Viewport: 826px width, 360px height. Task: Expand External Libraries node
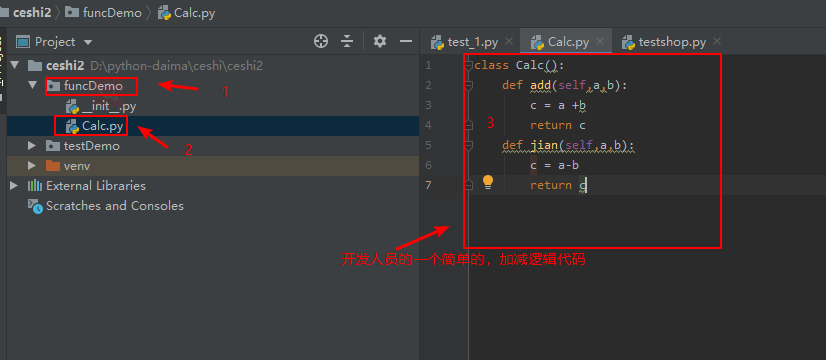tap(14, 186)
